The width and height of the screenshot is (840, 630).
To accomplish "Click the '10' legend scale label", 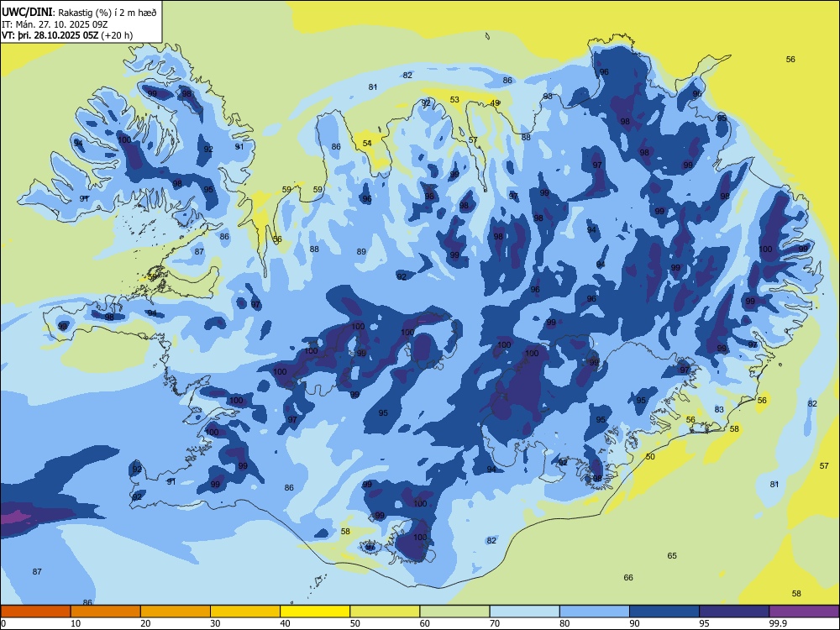I will (x=76, y=623).
